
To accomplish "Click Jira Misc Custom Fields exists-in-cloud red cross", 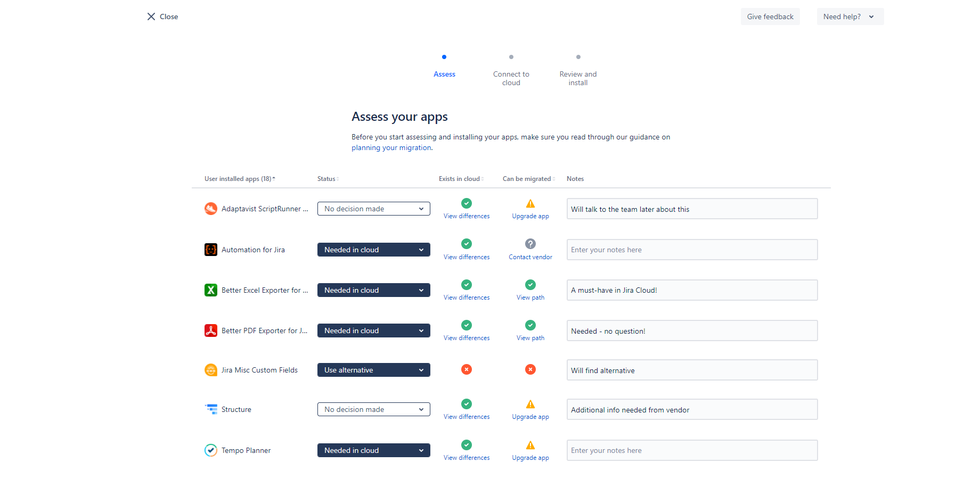I will click(467, 369).
